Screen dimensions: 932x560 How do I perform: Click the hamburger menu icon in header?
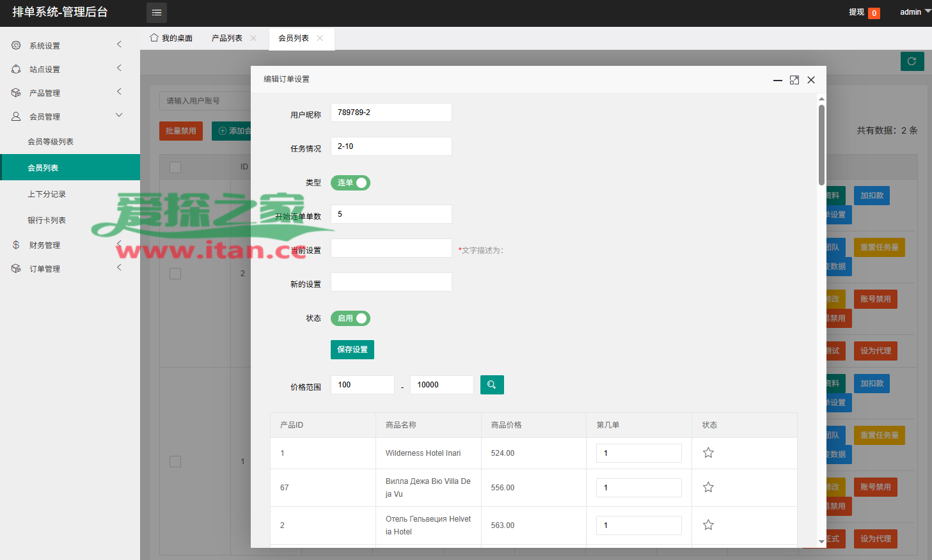coord(157,13)
